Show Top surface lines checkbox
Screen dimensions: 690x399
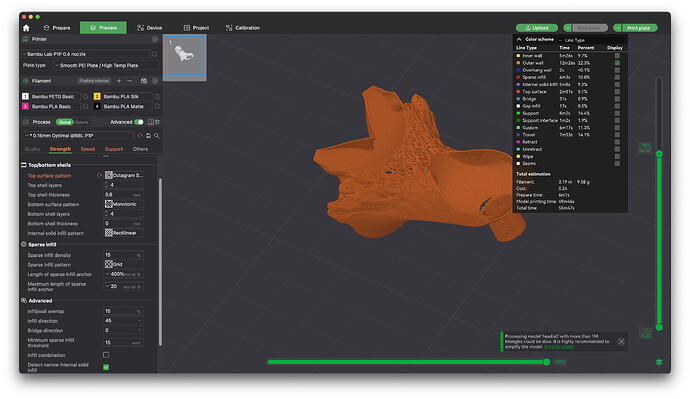pyautogui.click(x=617, y=92)
